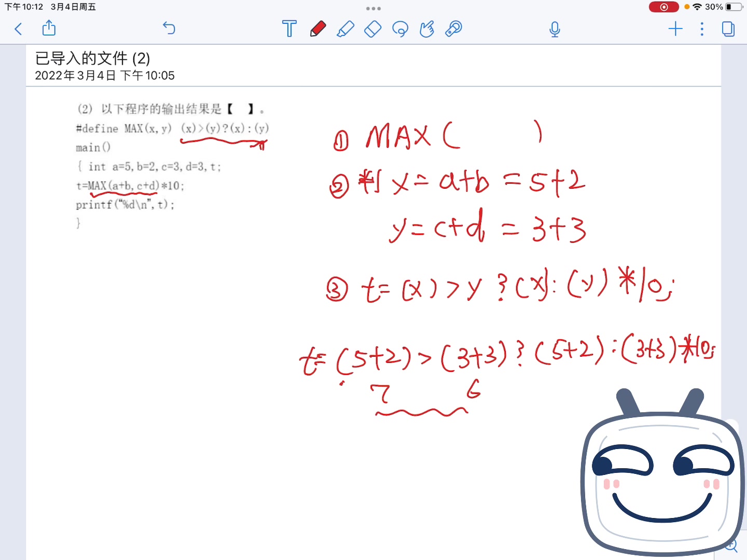Tap the plus icon to add content
Viewport: 747px width, 560px height.
[x=676, y=30]
